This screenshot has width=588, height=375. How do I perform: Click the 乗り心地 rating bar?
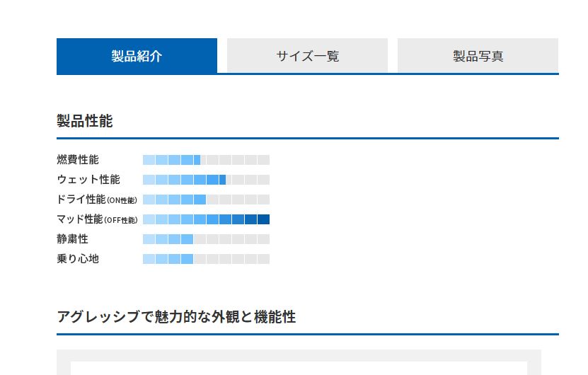pos(206,259)
